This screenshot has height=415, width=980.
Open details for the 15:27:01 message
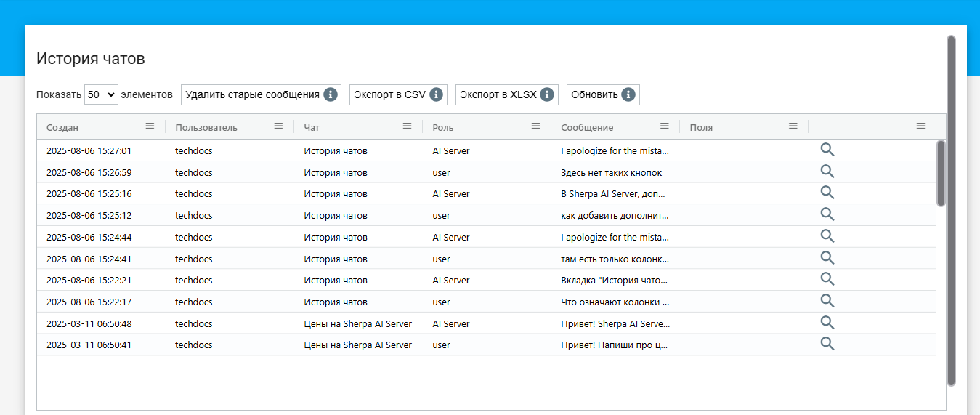click(827, 150)
